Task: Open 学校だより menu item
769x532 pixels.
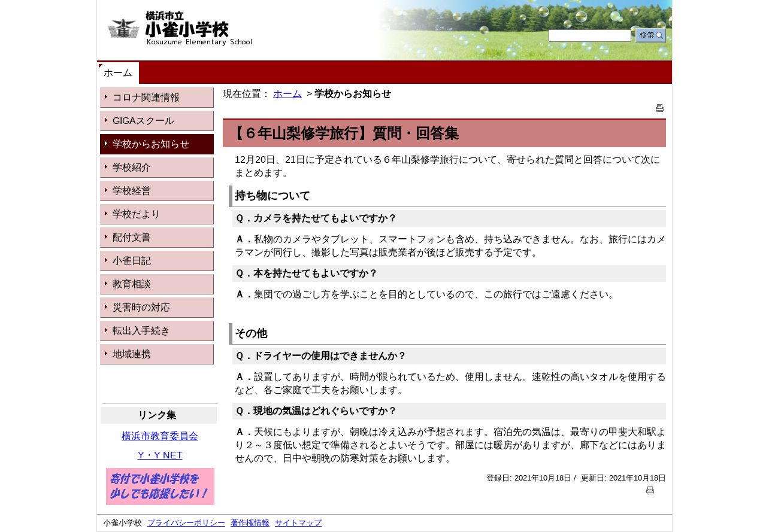Action: point(157,214)
